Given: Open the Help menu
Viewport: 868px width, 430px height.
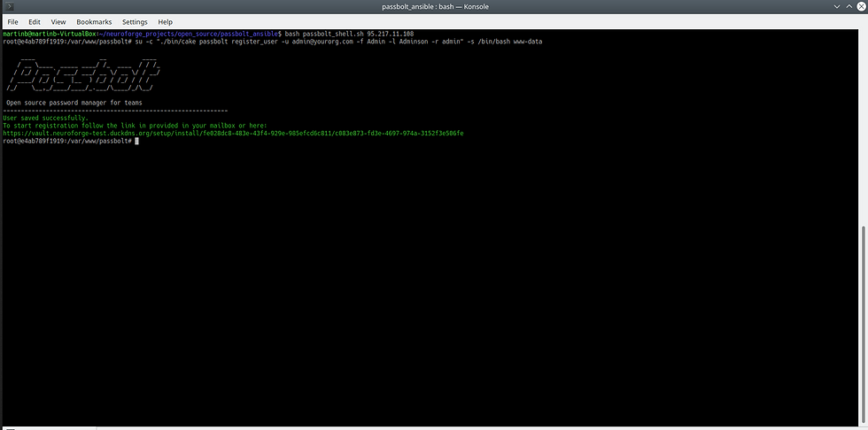Looking at the screenshot, I should pos(165,22).
